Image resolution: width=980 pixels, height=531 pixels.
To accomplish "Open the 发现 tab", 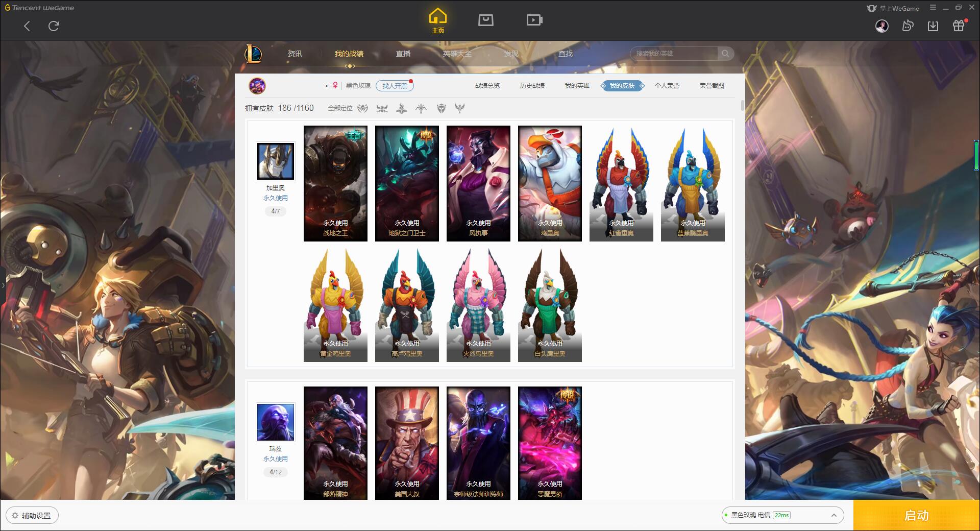I will click(x=511, y=54).
